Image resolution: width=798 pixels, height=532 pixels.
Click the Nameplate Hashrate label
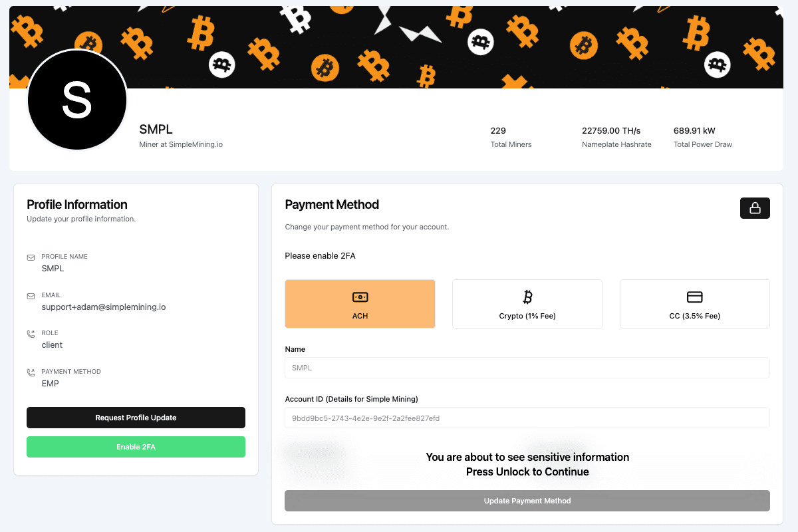(x=616, y=144)
